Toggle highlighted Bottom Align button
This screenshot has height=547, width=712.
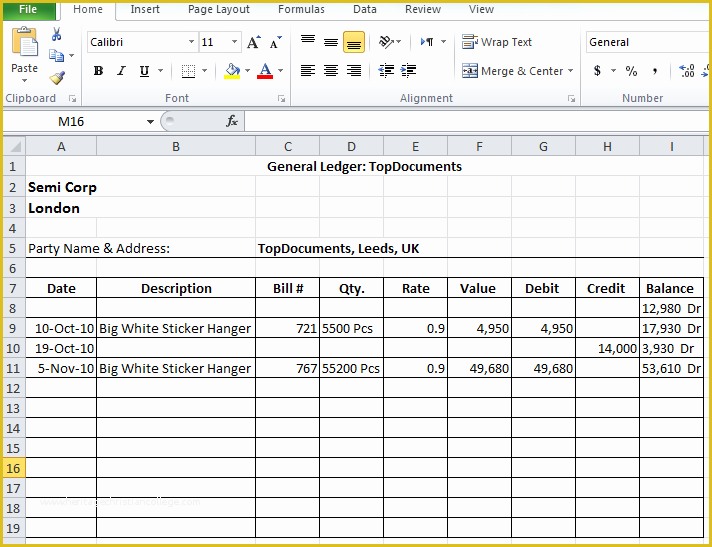pyautogui.click(x=354, y=42)
